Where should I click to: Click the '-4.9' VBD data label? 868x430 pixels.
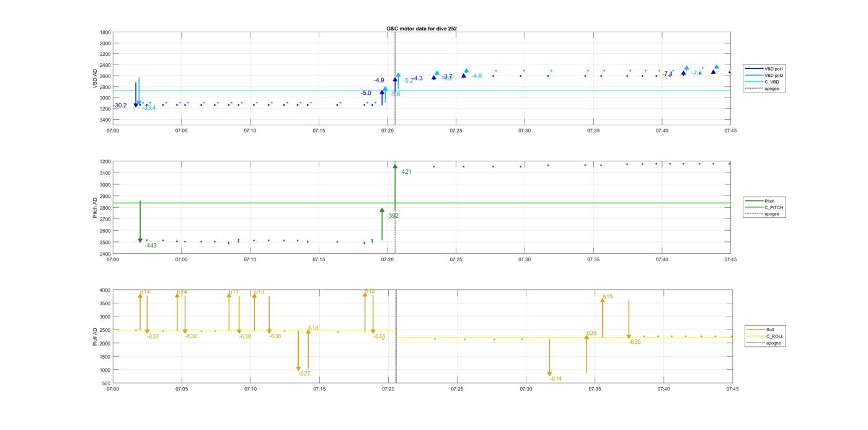pos(379,81)
